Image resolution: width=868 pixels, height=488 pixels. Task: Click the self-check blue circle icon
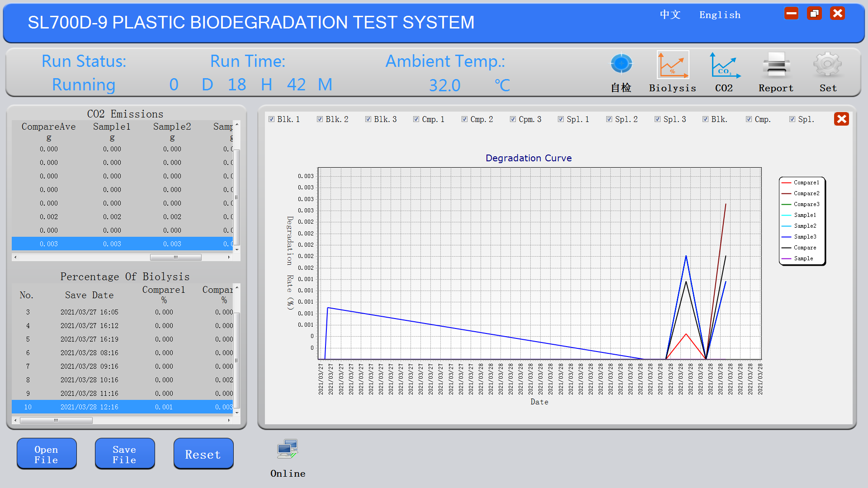(621, 64)
